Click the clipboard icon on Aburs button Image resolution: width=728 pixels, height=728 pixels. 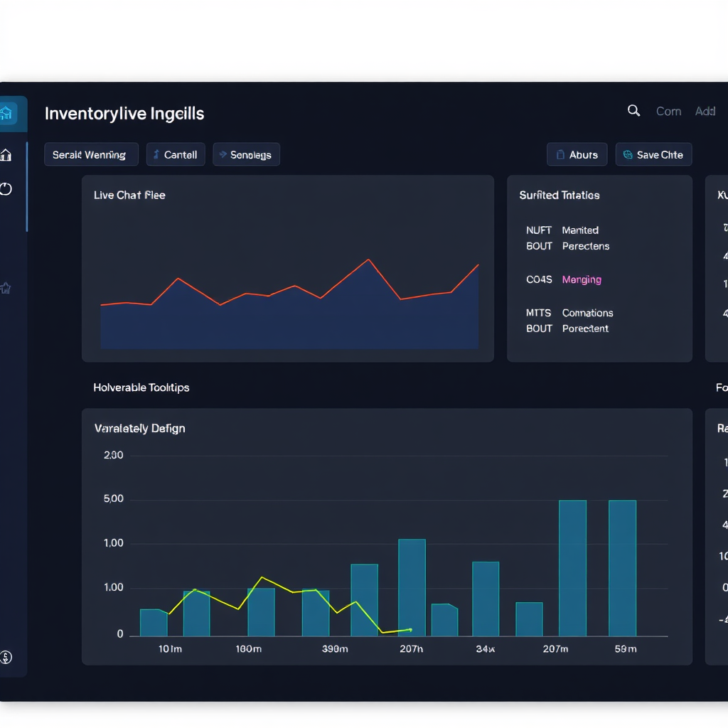pos(560,154)
